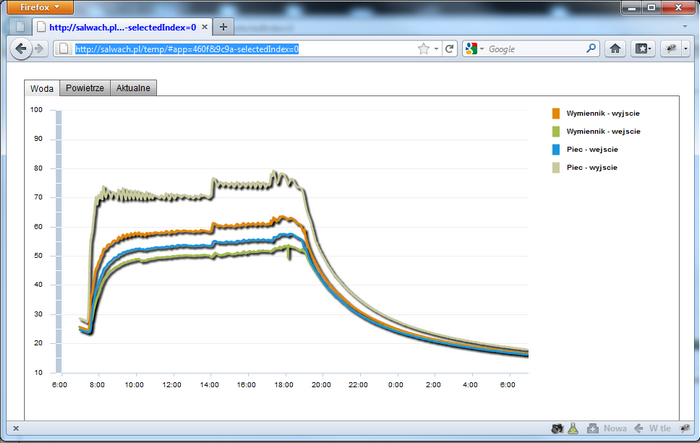
Task: Go to the home page
Action: [x=615, y=49]
